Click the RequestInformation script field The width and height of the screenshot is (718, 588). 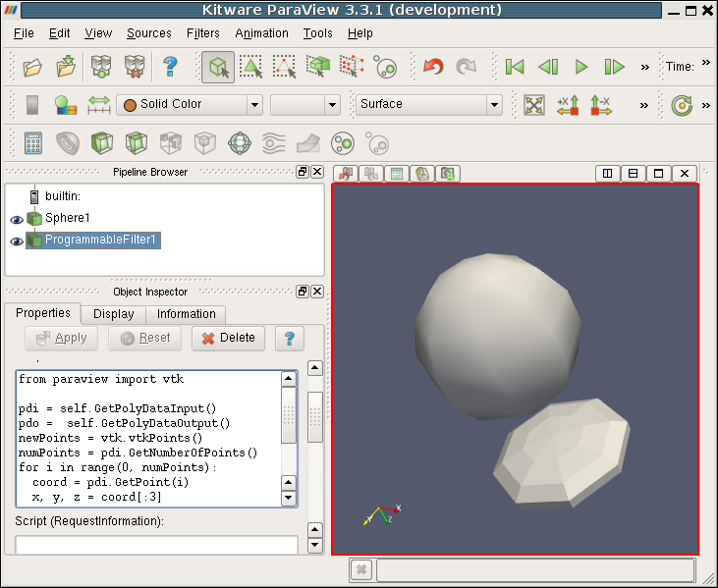[156, 545]
